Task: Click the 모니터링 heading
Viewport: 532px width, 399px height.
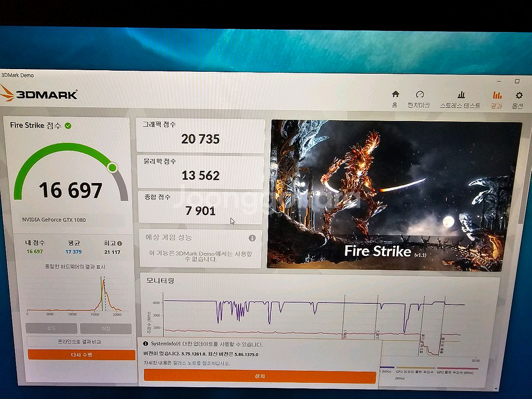Action: [160, 280]
